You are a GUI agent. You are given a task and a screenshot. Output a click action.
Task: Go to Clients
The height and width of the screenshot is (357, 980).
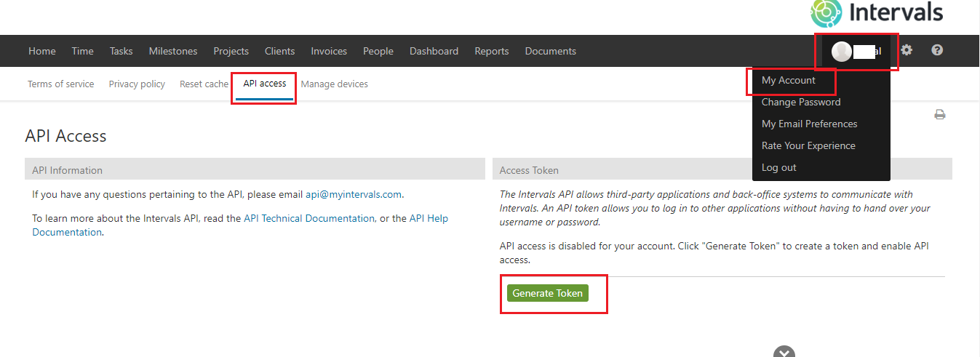279,51
